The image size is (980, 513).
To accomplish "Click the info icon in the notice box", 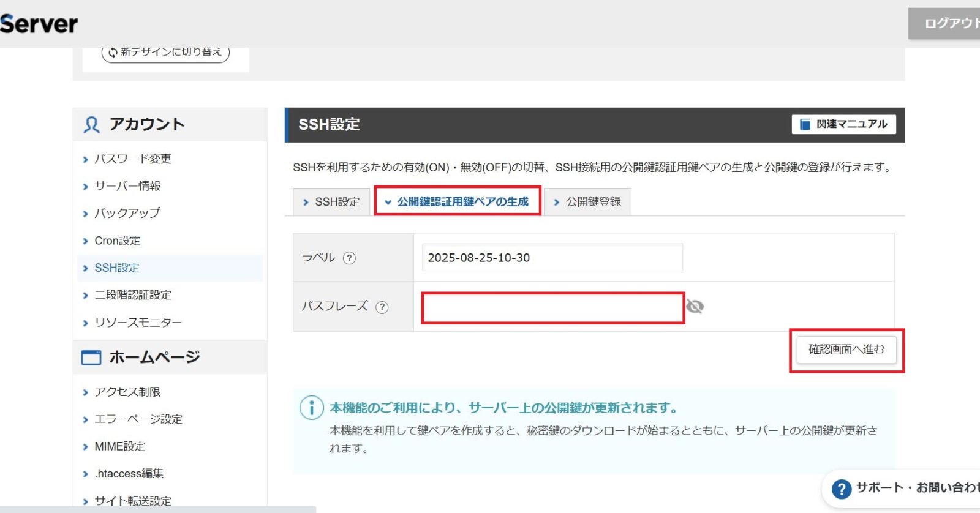I will pyautogui.click(x=311, y=408).
